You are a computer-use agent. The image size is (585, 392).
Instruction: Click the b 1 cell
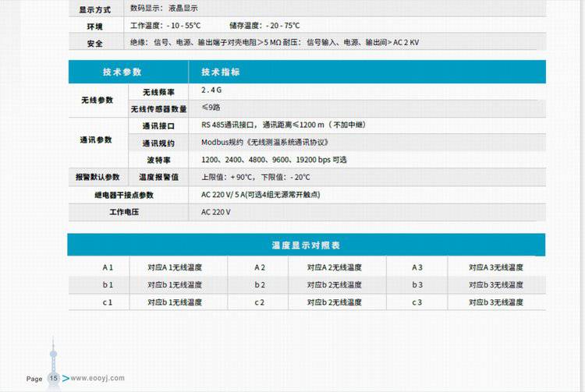108,284
